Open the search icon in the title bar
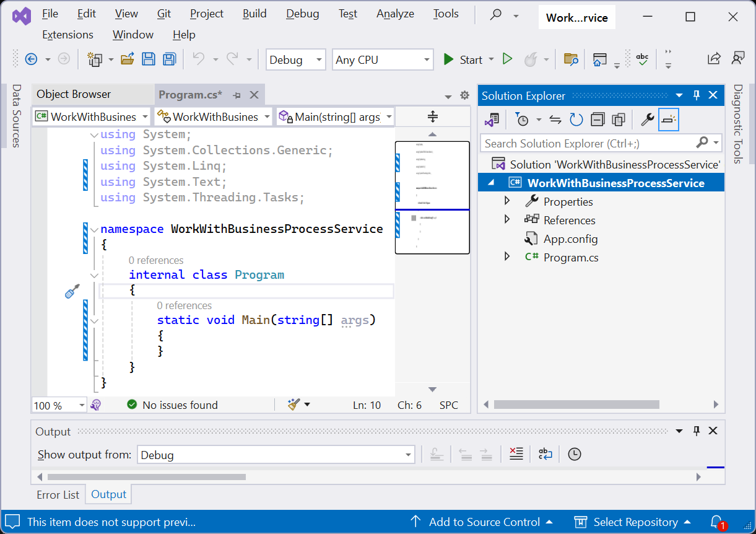The height and width of the screenshot is (534, 756). click(496, 14)
